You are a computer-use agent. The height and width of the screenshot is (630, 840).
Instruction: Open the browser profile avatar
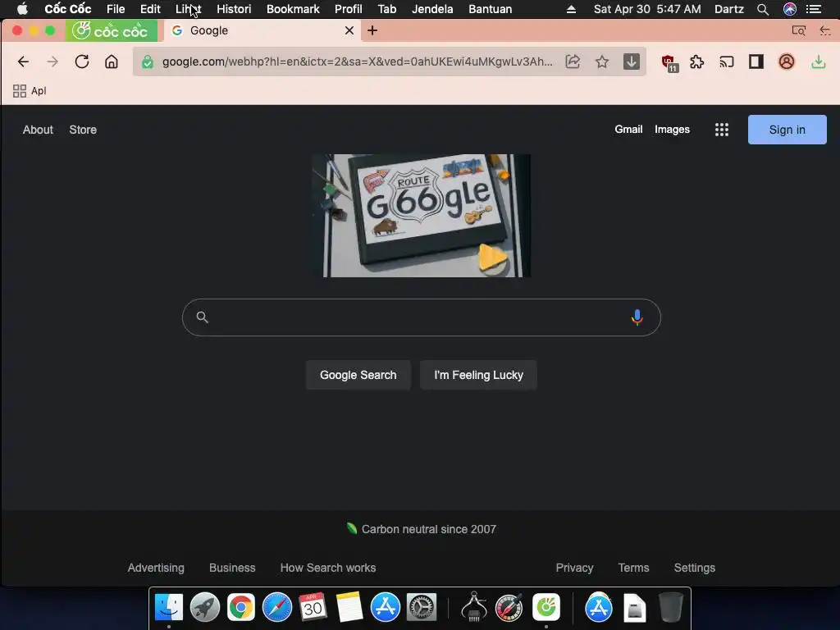[787, 62]
